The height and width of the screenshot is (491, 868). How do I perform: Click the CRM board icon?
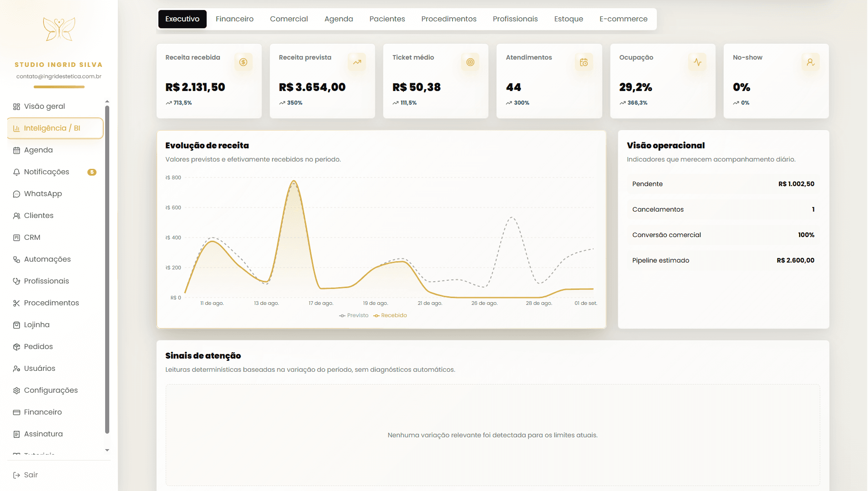pos(16,238)
